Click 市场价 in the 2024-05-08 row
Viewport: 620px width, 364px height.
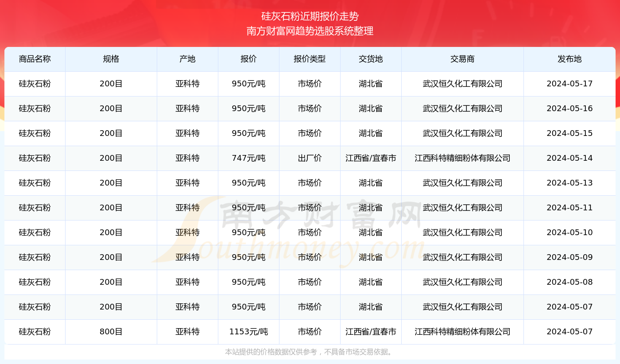[x=310, y=282]
